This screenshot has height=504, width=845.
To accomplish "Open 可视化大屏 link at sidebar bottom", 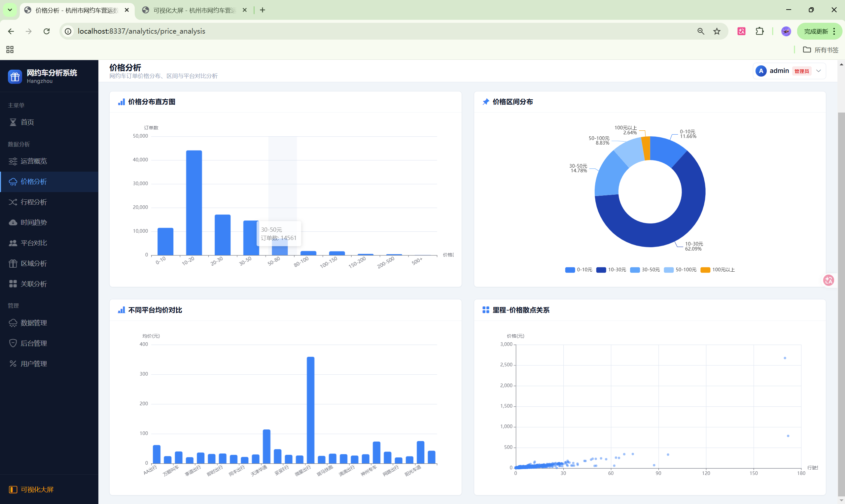I will [37, 489].
